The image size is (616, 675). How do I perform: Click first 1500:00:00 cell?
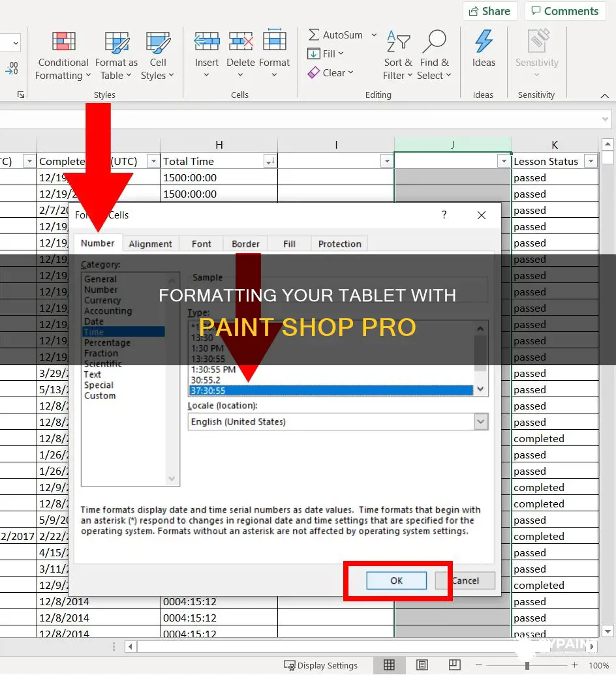point(219,177)
